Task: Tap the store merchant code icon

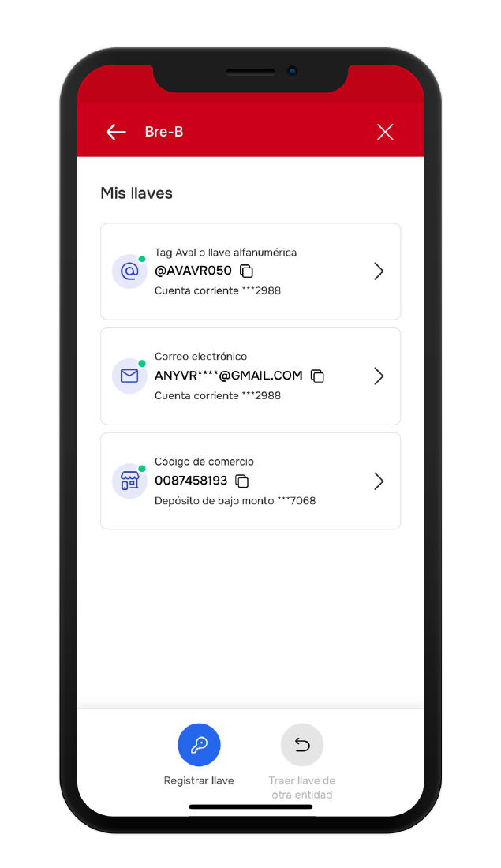Action: (129, 481)
